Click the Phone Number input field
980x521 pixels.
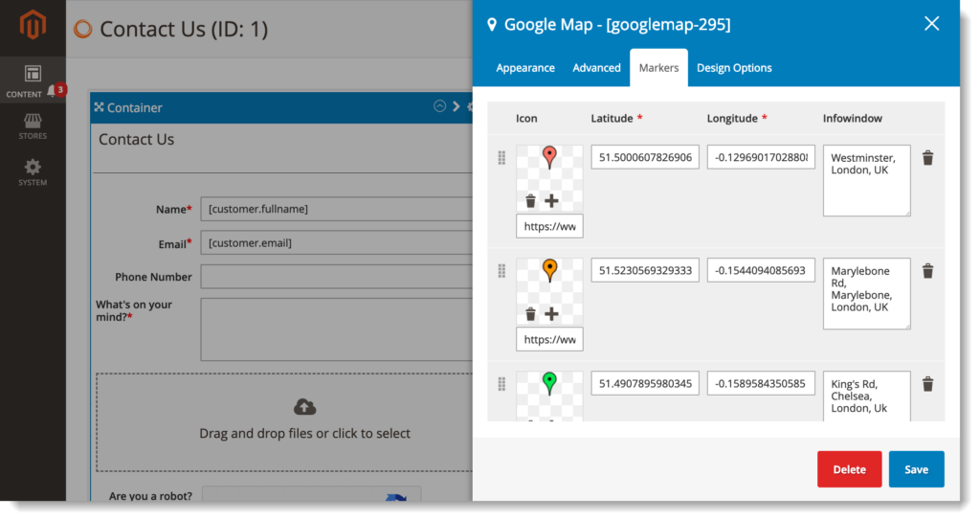pyautogui.click(x=336, y=277)
